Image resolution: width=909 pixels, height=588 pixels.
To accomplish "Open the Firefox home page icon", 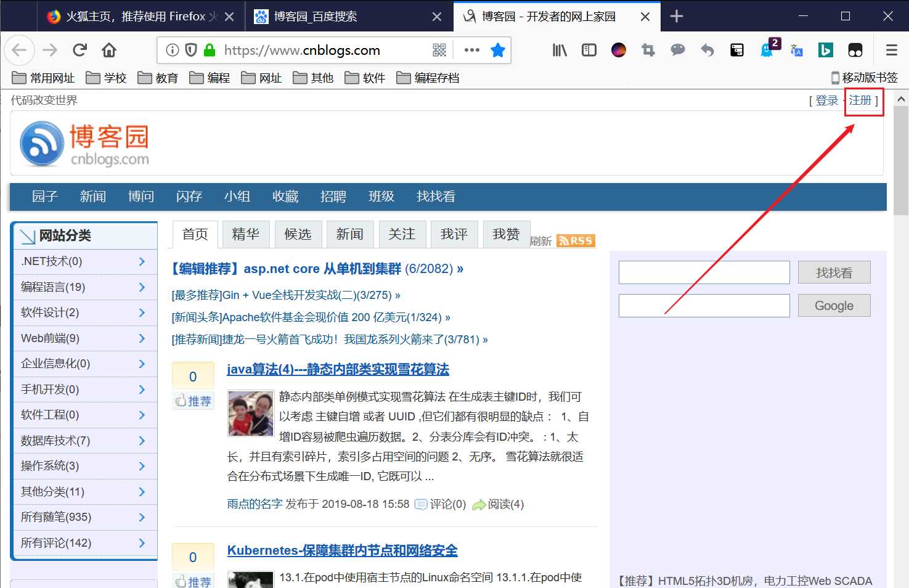I will (x=109, y=50).
